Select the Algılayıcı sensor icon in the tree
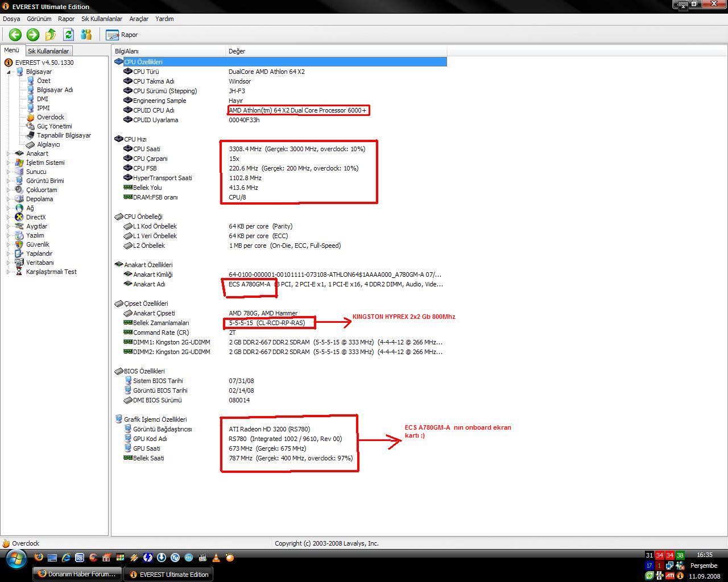The image size is (728, 582). tap(31, 144)
